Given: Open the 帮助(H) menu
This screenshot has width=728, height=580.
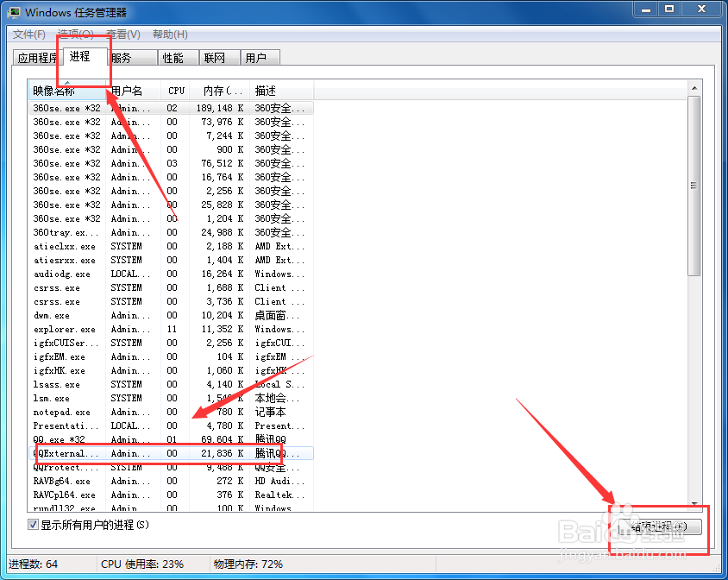Looking at the screenshot, I should click(170, 35).
